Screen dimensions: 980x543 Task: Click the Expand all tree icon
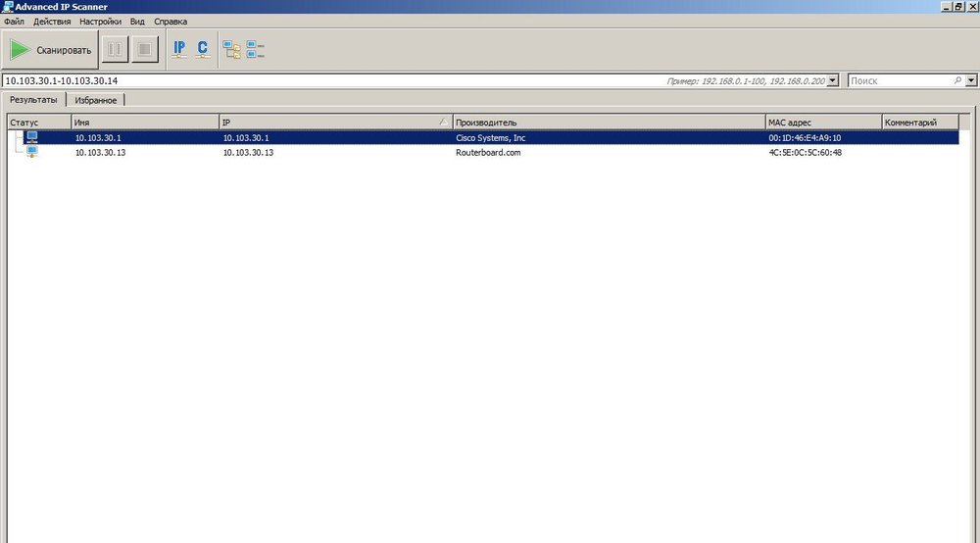click(x=232, y=49)
